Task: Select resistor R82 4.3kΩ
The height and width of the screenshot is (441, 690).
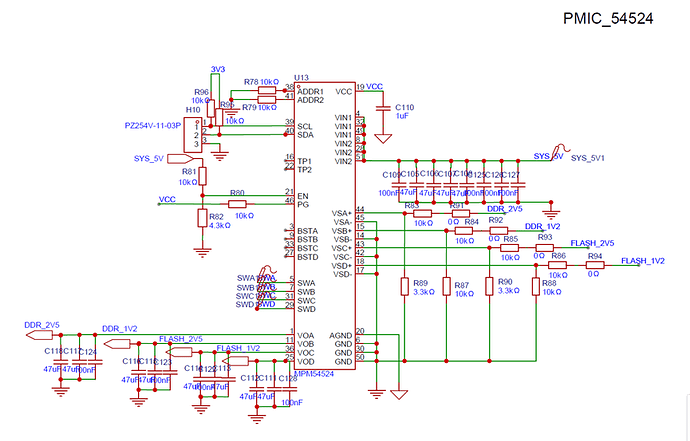Action: (203, 220)
